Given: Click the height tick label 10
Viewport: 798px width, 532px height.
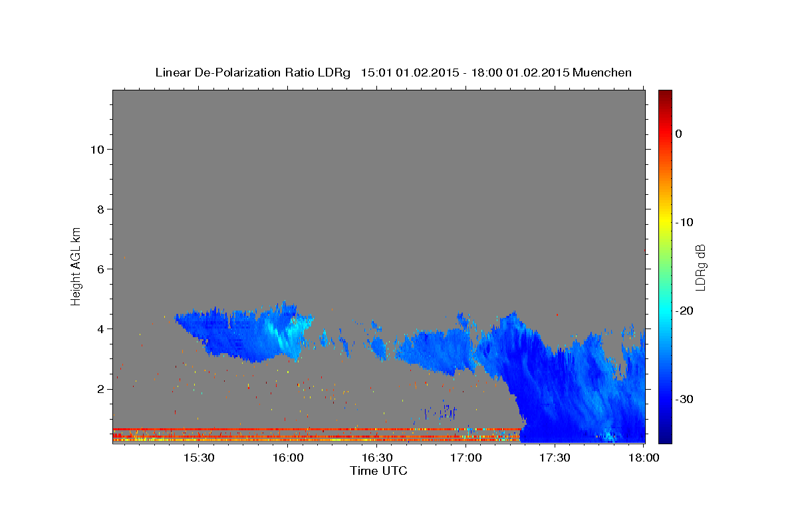Looking at the screenshot, I should [97, 150].
